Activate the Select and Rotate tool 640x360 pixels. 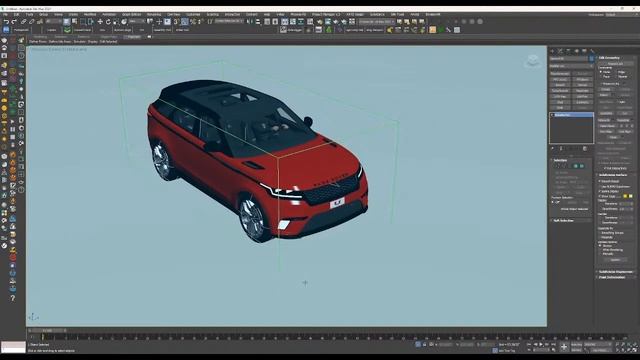tap(108, 22)
